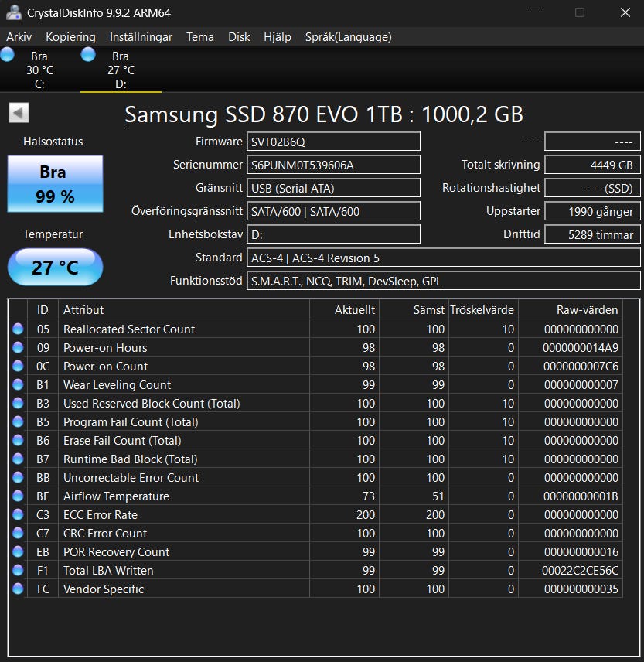Image resolution: width=644 pixels, height=662 pixels.
Task: Click status dot for ECC Error Rate
Action: tap(18, 514)
